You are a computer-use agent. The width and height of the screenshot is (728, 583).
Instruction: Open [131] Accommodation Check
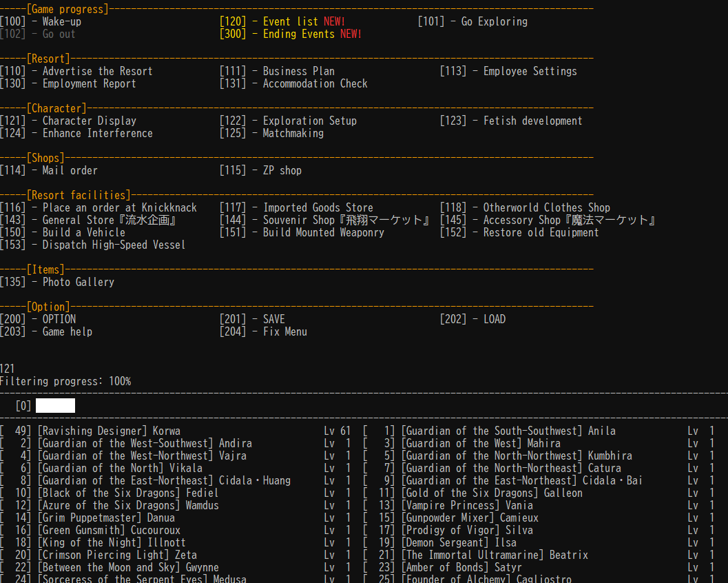point(293,83)
